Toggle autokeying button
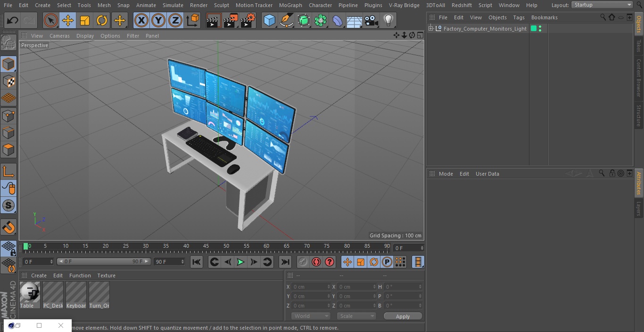 tap(316, 262)
